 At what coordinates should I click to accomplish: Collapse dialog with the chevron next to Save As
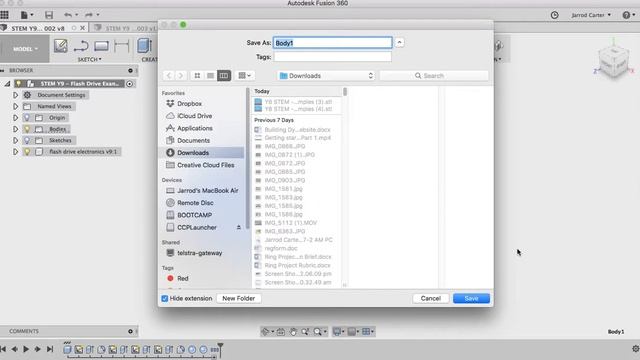pyautogui.click(x=400, y=42)
